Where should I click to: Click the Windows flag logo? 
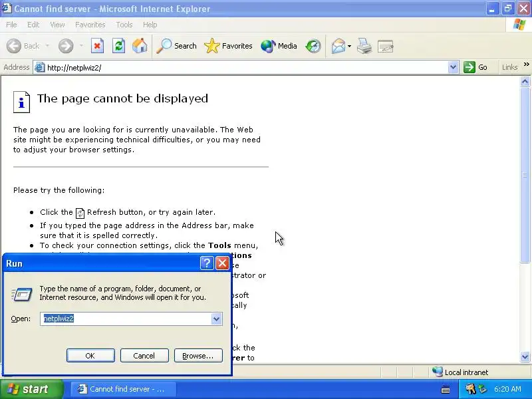(519, 25)
